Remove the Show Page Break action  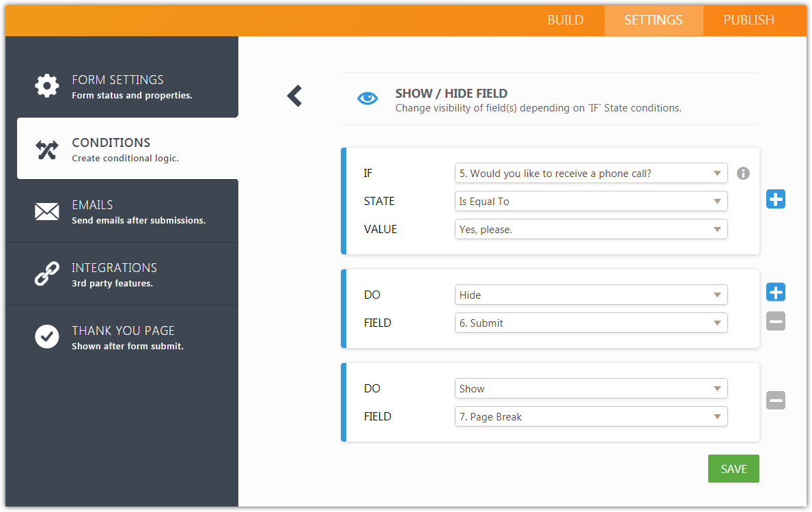click(x=775, y=401)
